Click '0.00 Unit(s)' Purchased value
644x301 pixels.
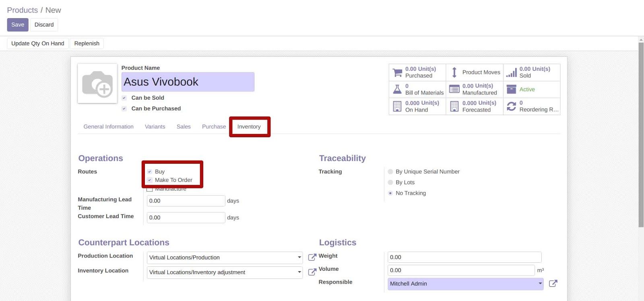tap(421, 69)
